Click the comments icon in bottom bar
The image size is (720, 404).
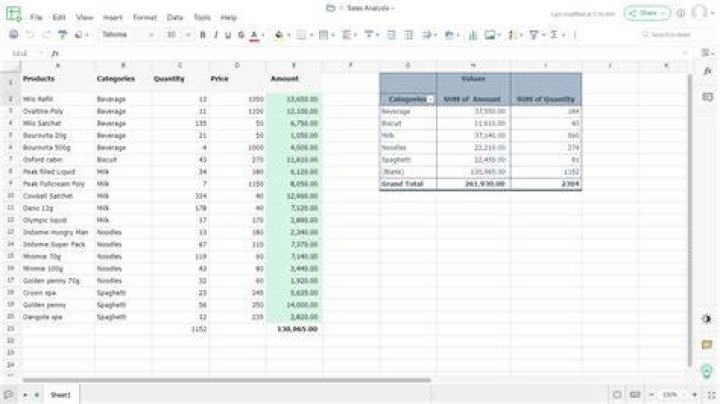point(8,395)
